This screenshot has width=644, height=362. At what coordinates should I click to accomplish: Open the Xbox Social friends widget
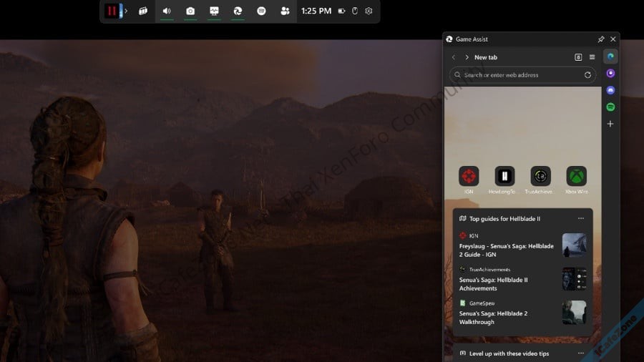286,11
